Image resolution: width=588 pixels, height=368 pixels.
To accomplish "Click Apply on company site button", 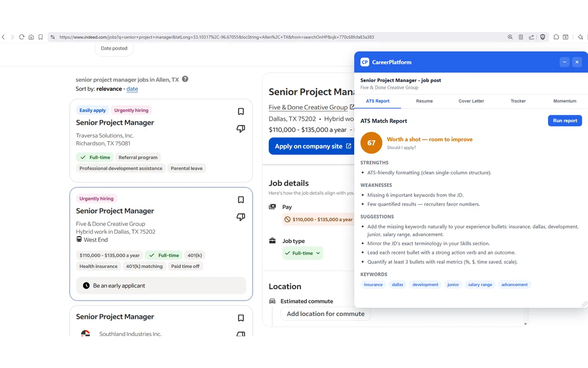I will tap(311, 146).
